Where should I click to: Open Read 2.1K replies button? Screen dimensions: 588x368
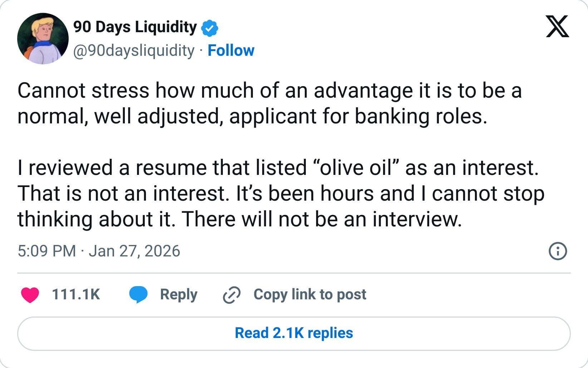tap(294, 333)
